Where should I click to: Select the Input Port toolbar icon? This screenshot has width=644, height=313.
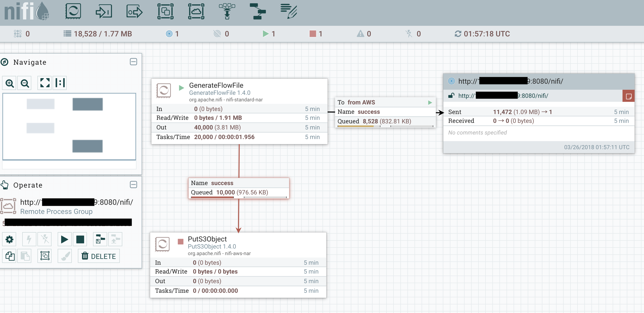click(104, 11)
